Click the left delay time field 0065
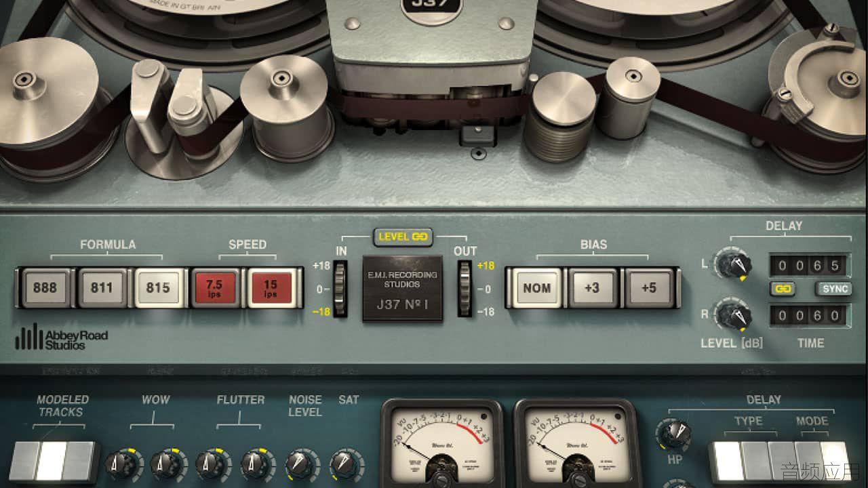This screenshot has width=868, height=488. click(x=808, y=264)
